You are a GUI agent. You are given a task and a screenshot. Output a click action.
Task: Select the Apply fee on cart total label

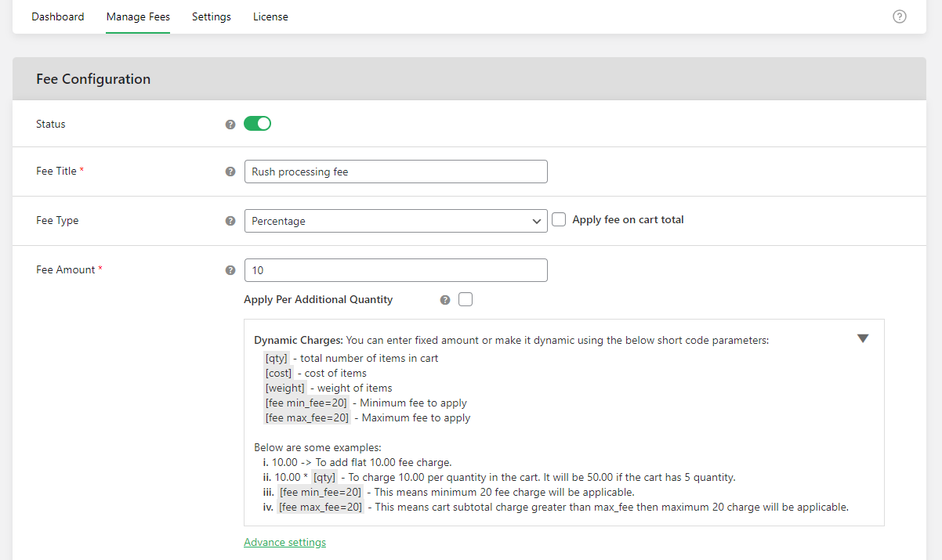click(628, 220)
